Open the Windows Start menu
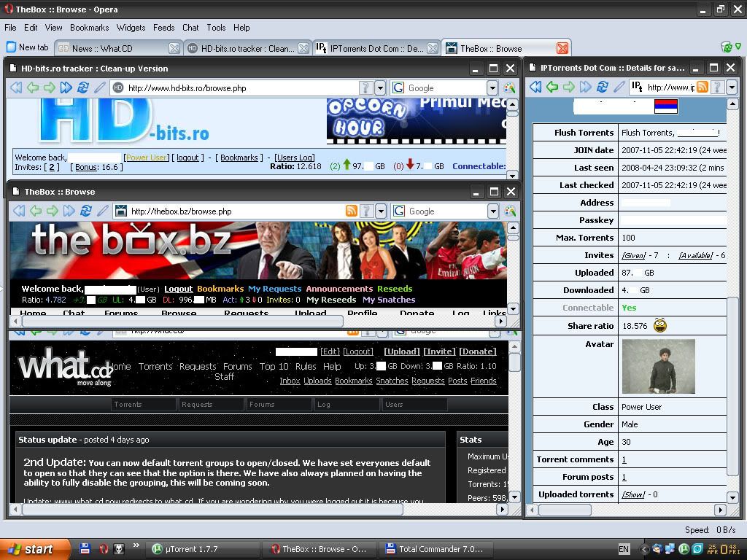The width and height of the screenshot is (747, 560). point(35,549)
